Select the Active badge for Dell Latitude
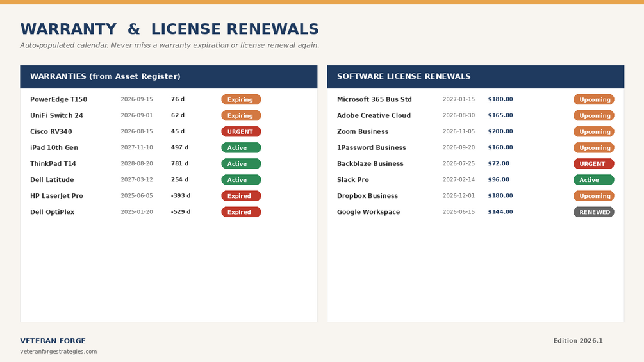The height and width of the screenshot is (362, 644). pos(241,179)
